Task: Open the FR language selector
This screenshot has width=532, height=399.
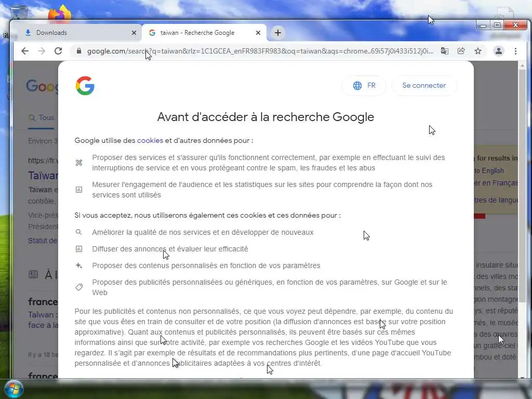Action: coord(364,86)
